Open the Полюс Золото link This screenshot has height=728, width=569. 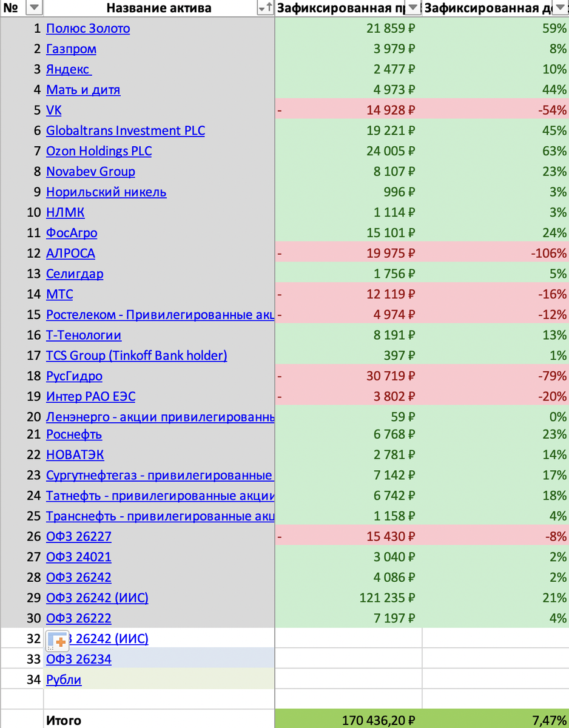click(x=88, y=29)
